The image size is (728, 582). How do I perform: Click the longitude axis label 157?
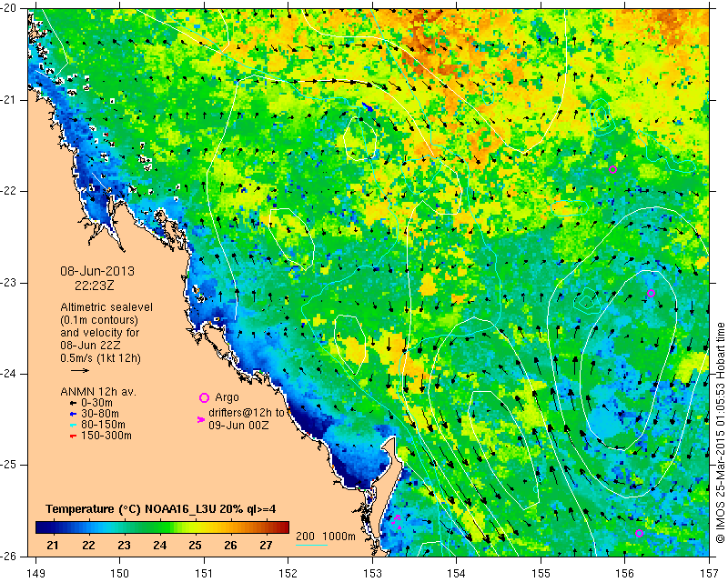click(710, 574)
